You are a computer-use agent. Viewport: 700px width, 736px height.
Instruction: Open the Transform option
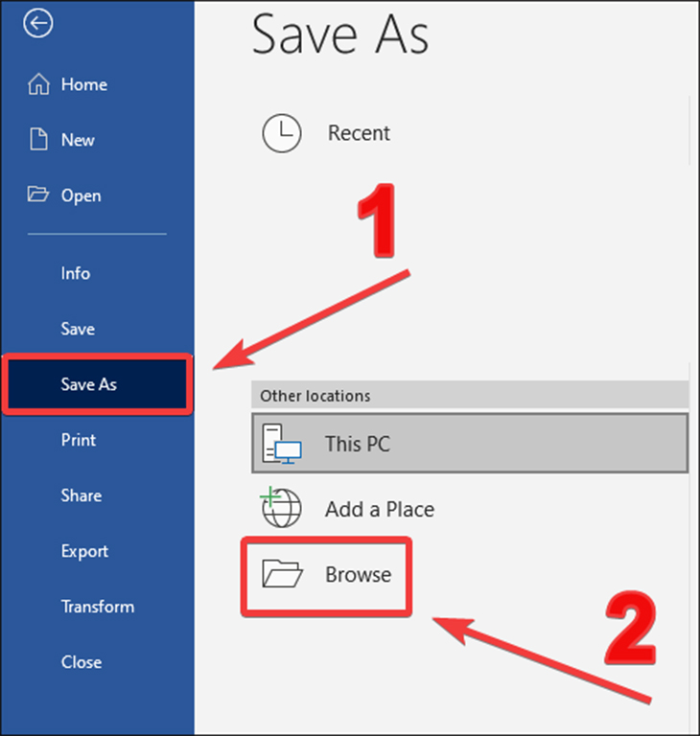[x=98, y=607]
